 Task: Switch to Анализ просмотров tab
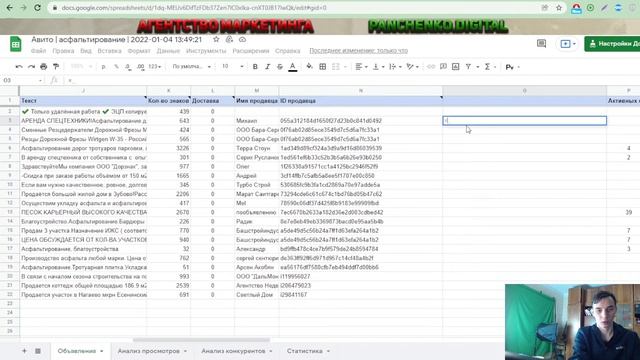tap(152, 351)
